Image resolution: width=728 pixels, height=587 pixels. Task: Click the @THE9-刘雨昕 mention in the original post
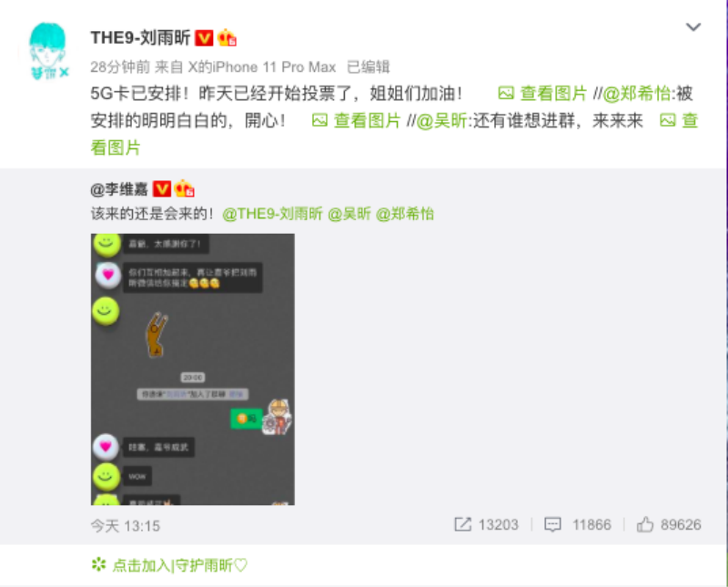(272, 214)
